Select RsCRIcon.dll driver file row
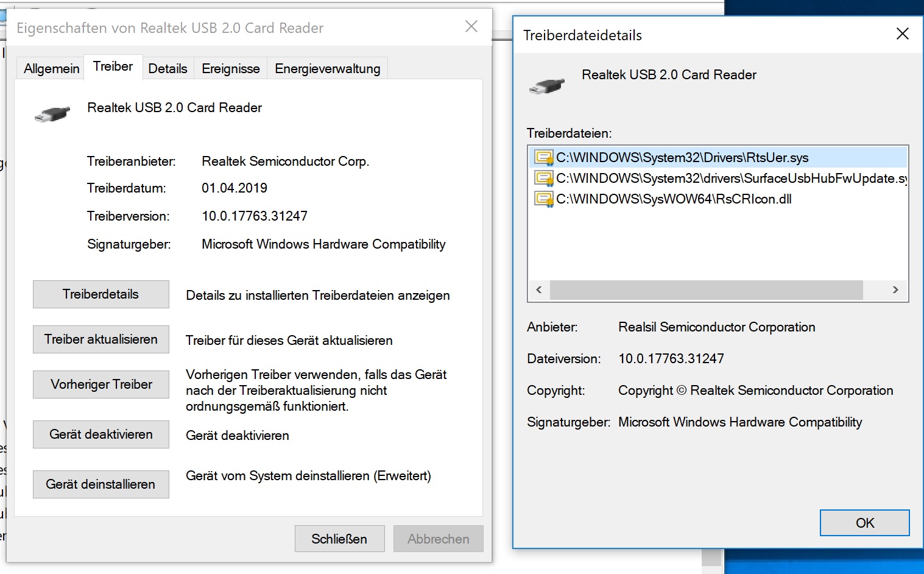This screenshot has width=924, height=574. [x=718, y=199]
